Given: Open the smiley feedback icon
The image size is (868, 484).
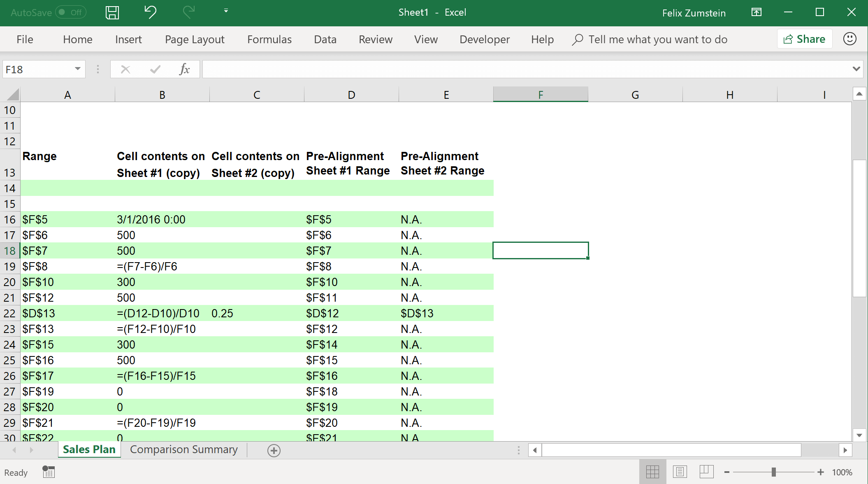Looking at the screenshot, I should click(x=849, y=39).
